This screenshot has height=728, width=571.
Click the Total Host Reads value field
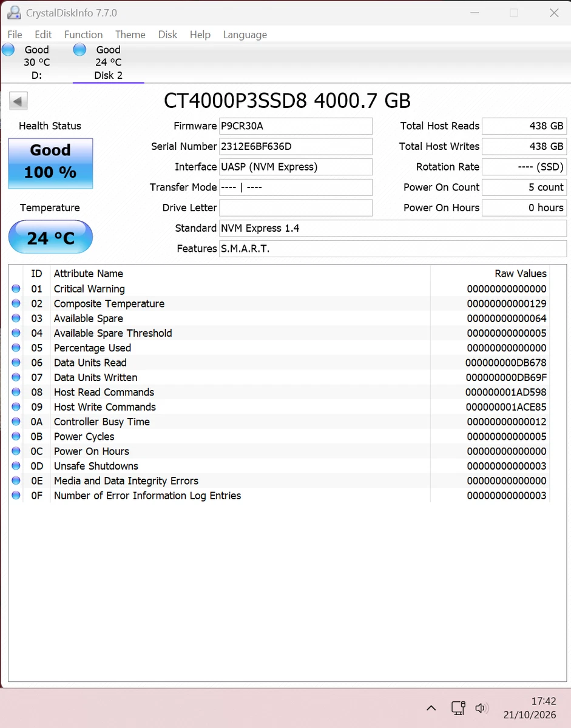tap(524, 126)
